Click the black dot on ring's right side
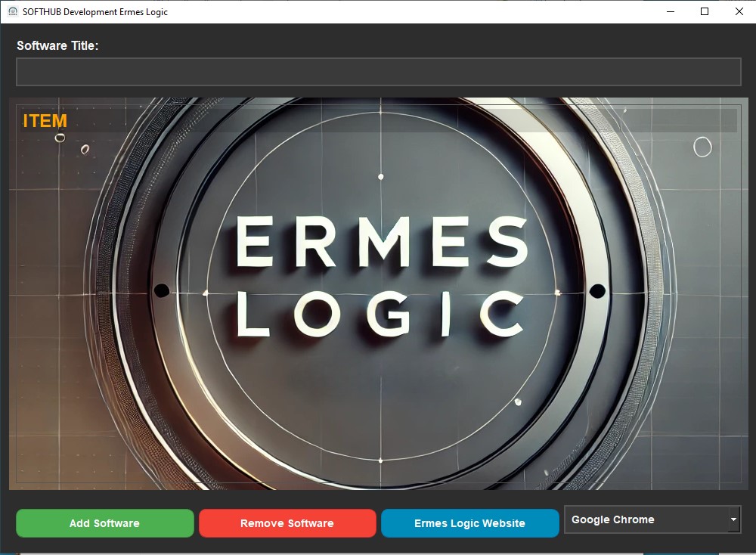This screenshot has width=756, height=555. tap(597, 291)
